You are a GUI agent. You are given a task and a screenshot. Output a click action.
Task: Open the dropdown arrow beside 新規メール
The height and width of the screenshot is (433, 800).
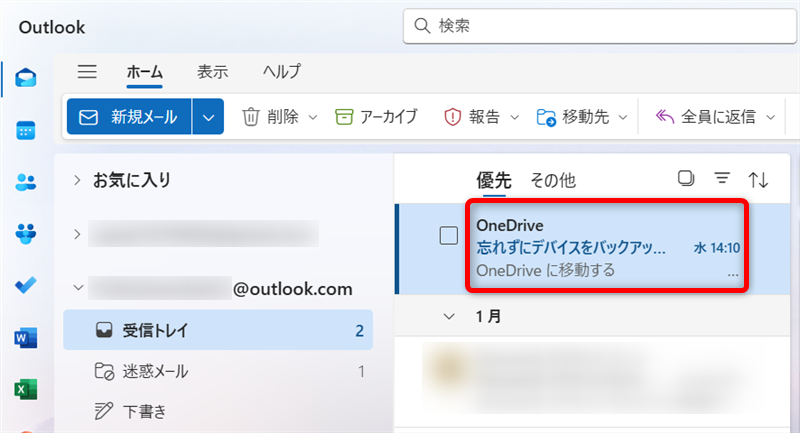(x=208, y=117)
